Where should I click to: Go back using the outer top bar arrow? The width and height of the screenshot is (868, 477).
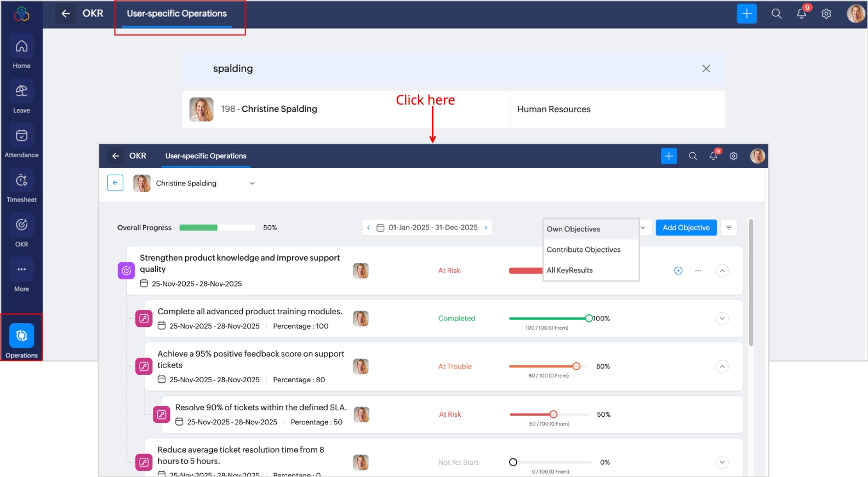66,14
